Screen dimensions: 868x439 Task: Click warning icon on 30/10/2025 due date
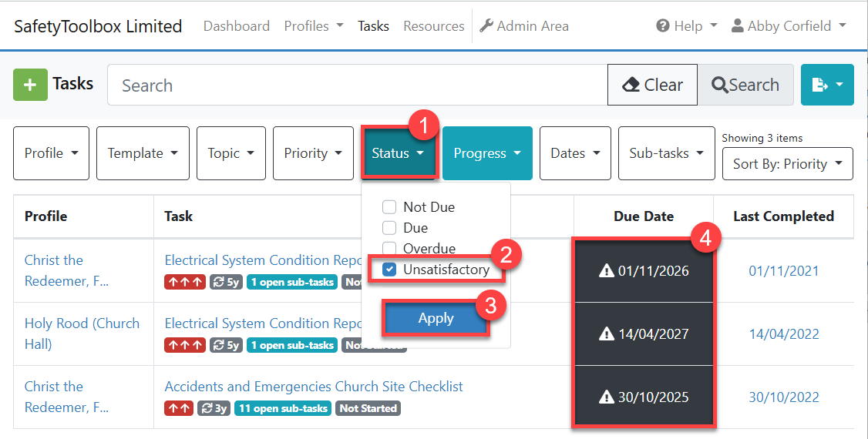click(606, 397)
